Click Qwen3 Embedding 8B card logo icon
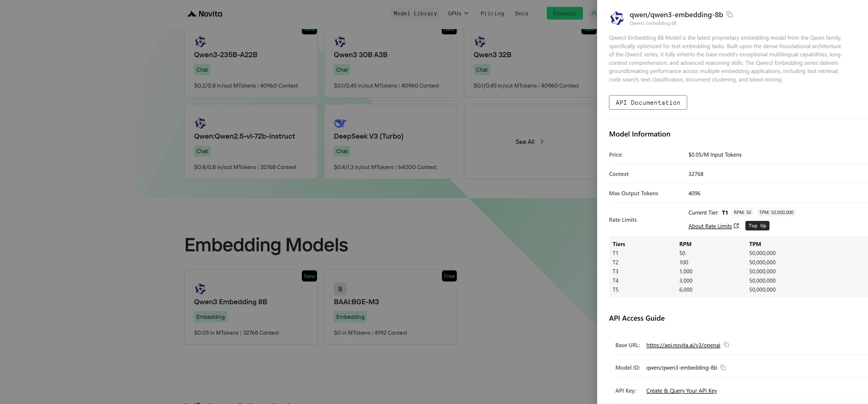The image size is (868, 404). pos(200,289)
